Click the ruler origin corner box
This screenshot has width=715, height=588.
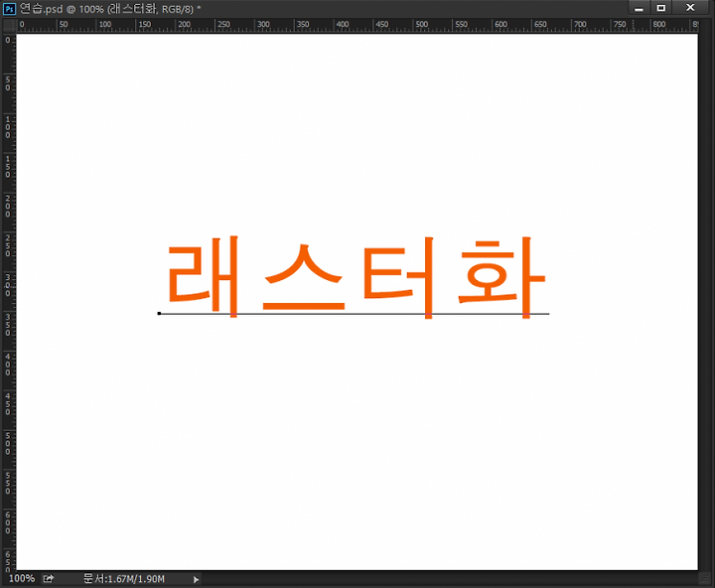click(9, 25)
